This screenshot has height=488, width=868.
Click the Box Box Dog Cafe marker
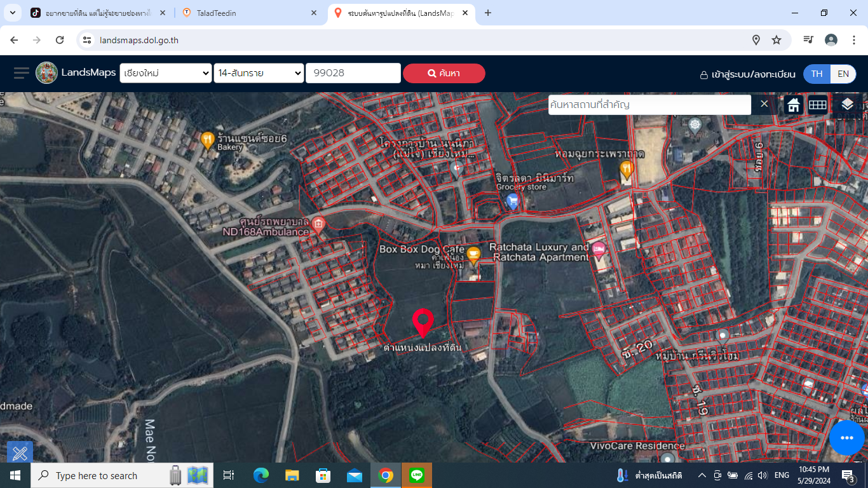point(473,255)
